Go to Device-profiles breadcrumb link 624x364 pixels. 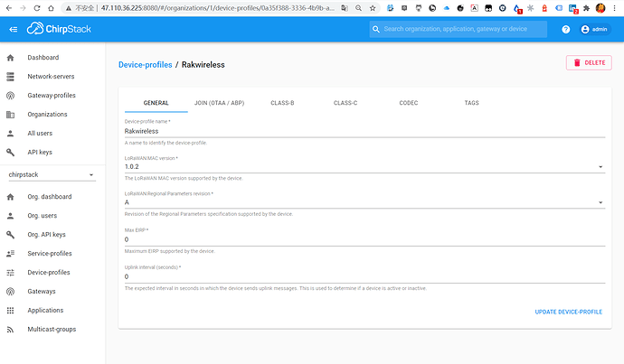click(145, 65)
